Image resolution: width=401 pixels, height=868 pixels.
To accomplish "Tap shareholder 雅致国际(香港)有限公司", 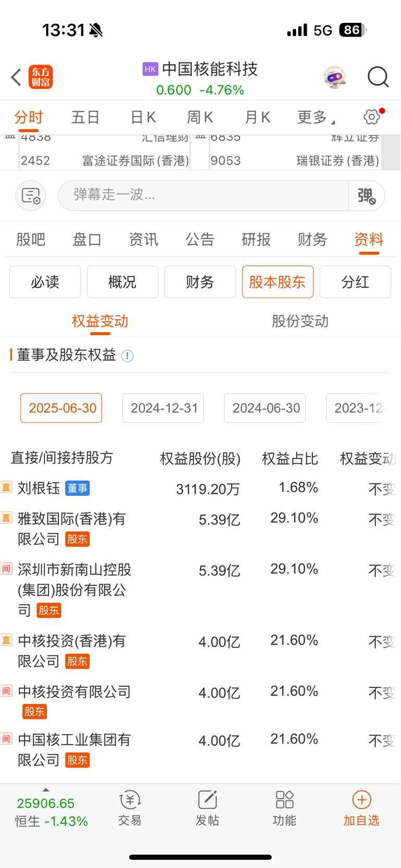I will click(x=72, y=529).
